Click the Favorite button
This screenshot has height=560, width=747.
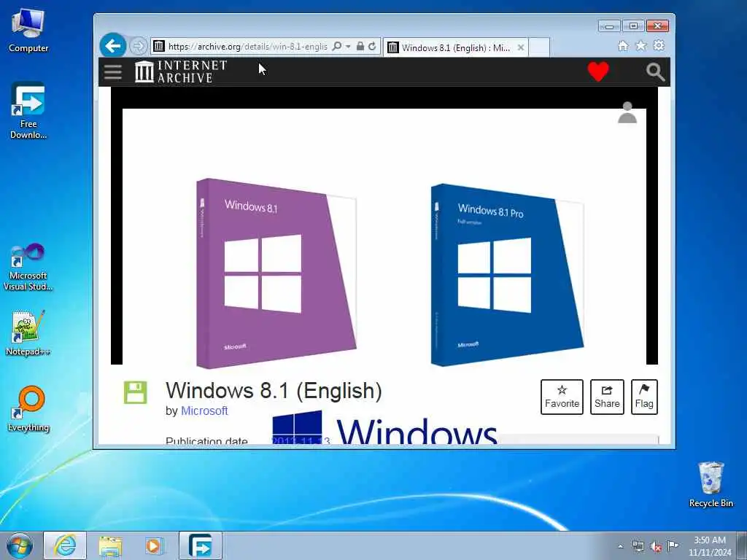562,397
